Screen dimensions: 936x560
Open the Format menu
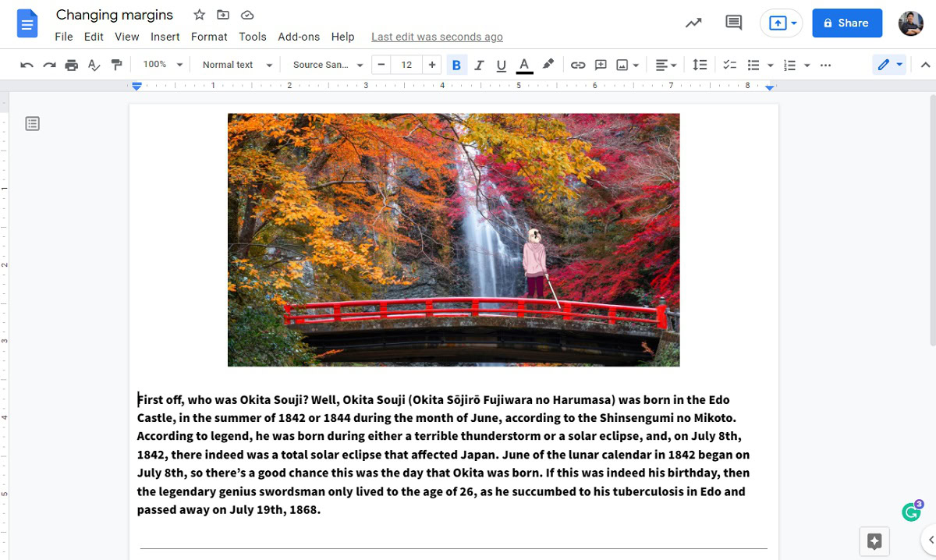pos(209,37)
